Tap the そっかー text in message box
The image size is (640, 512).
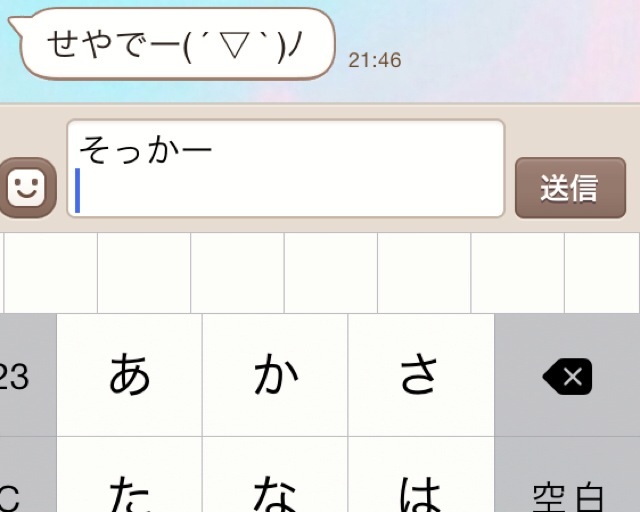click(146, 150)
